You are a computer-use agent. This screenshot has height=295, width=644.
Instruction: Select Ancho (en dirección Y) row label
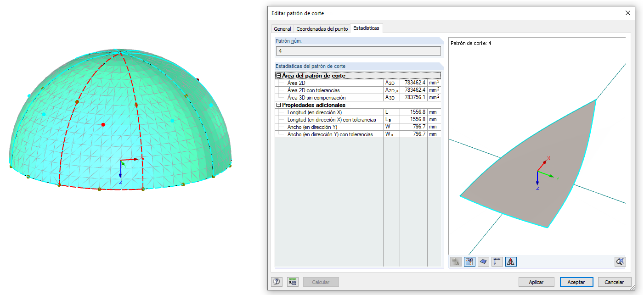312,127
